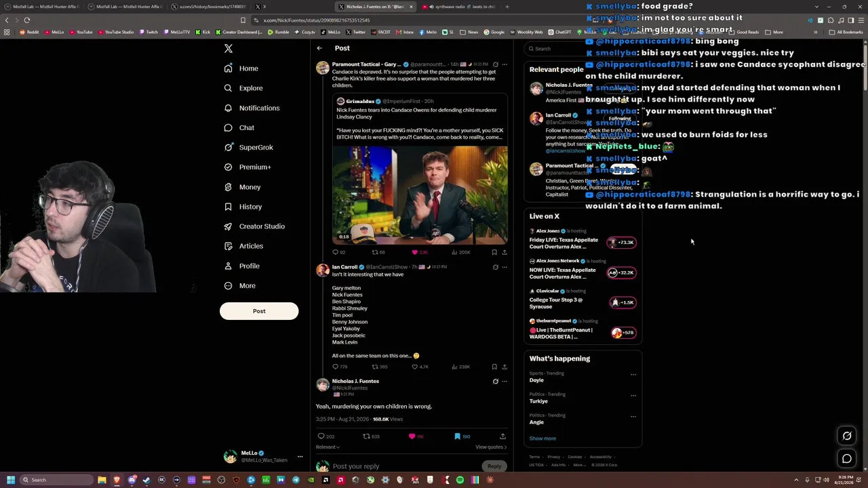This screenshot has width=868, height=488.
Task: Open more options on Ian Carroll's post
Action: 504,267
